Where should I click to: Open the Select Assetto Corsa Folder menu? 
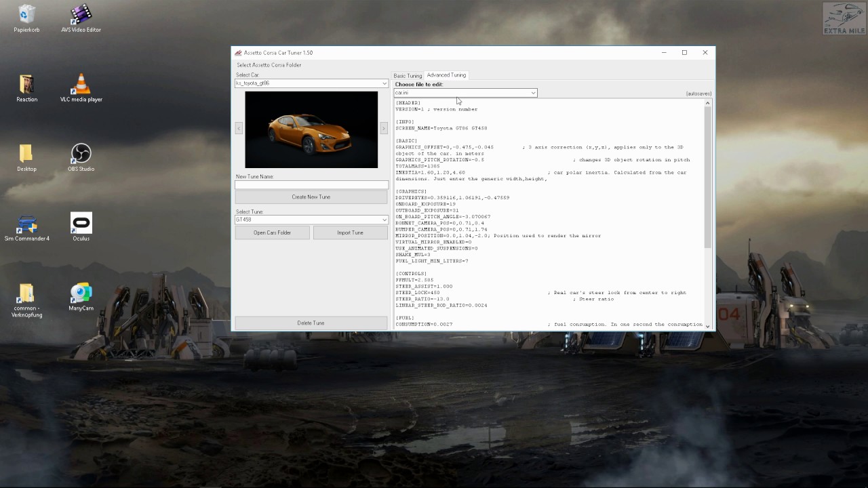click(x=269, y=65)
